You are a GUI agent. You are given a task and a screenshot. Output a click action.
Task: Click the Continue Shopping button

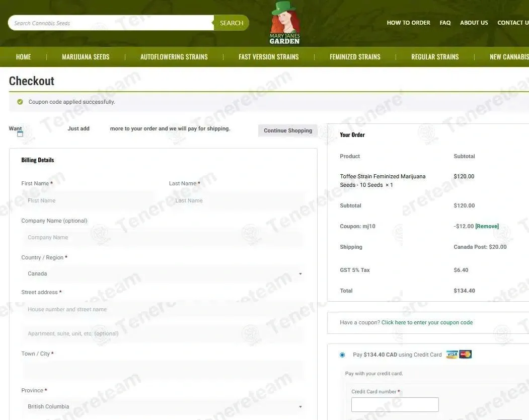click(288, 130)
